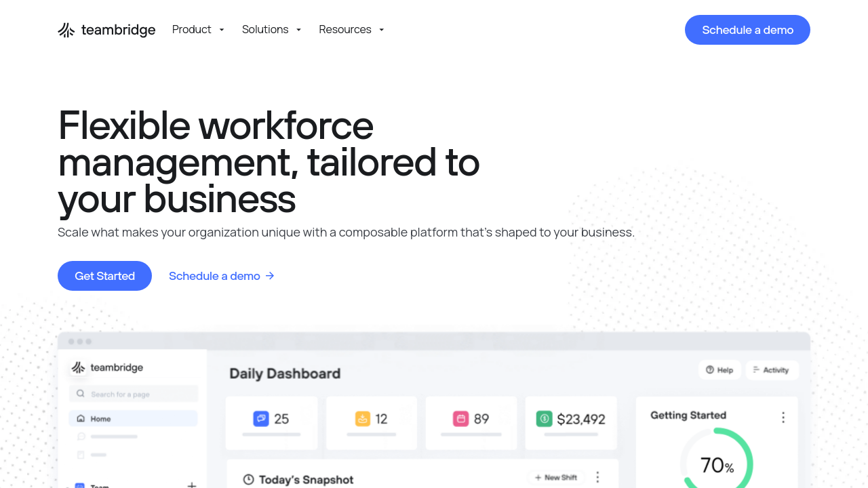Follow the Schedule a demo arrow link

coord(222,276)
